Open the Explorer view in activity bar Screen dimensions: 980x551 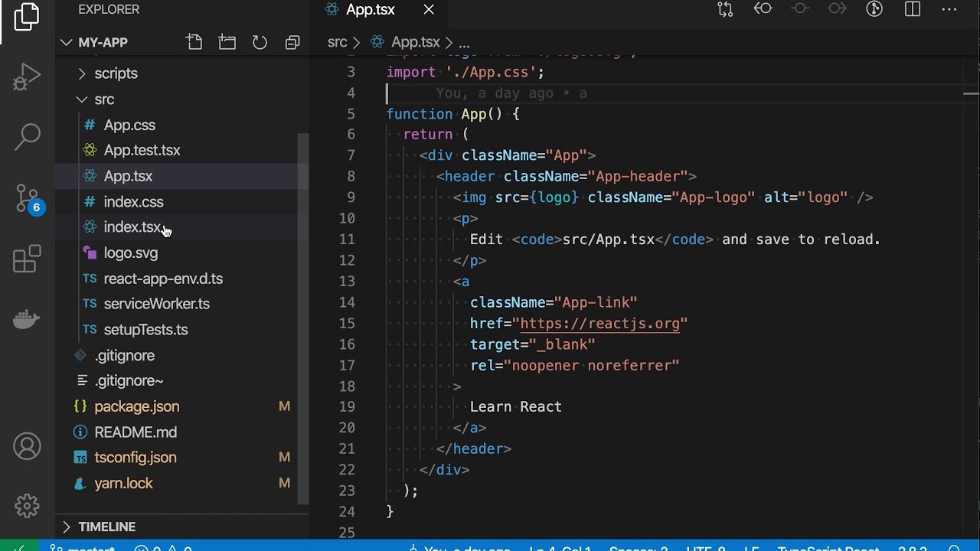pos(27,17)
